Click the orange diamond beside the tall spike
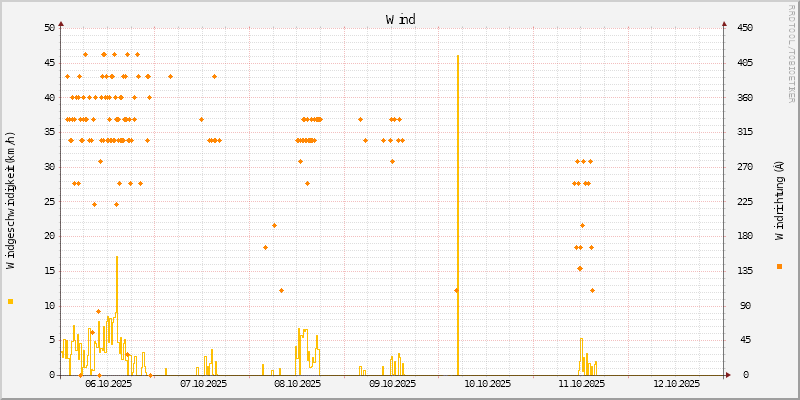 tap(456, 290)
